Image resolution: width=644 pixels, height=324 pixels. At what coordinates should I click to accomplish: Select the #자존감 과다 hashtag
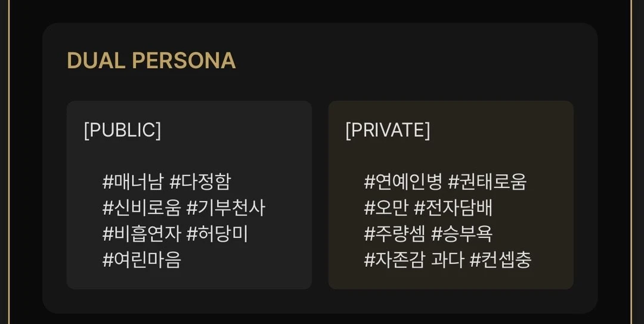[414, 260]
